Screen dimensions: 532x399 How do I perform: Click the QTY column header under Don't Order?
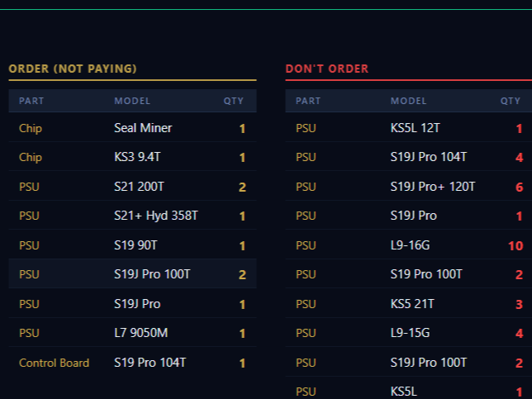coord(511,101)
